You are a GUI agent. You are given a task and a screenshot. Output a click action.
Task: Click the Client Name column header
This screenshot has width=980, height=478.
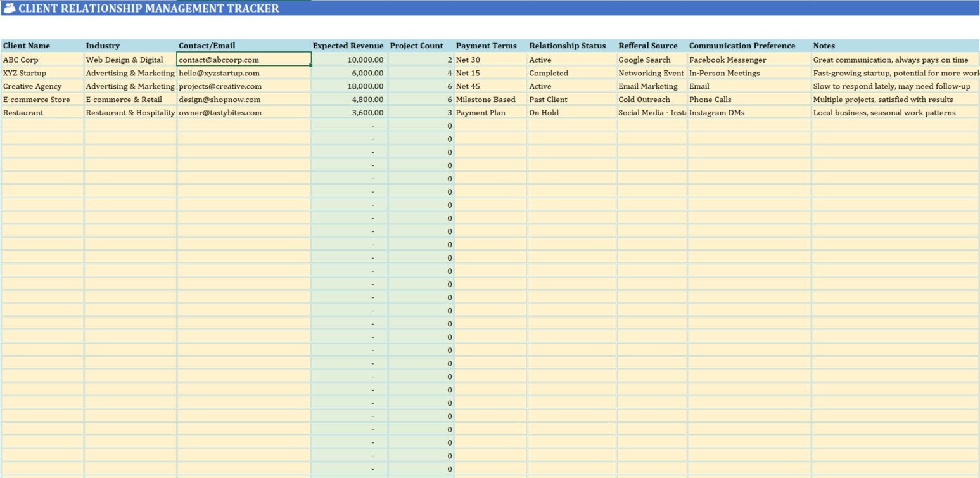(x=26, y=45)
